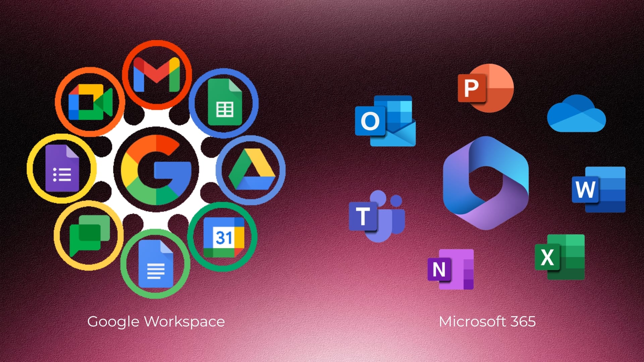This screenshot has width=644, height=362.
Task: Open the Google Meet icon
Action: pyautogui.click(x=90, y=102)
